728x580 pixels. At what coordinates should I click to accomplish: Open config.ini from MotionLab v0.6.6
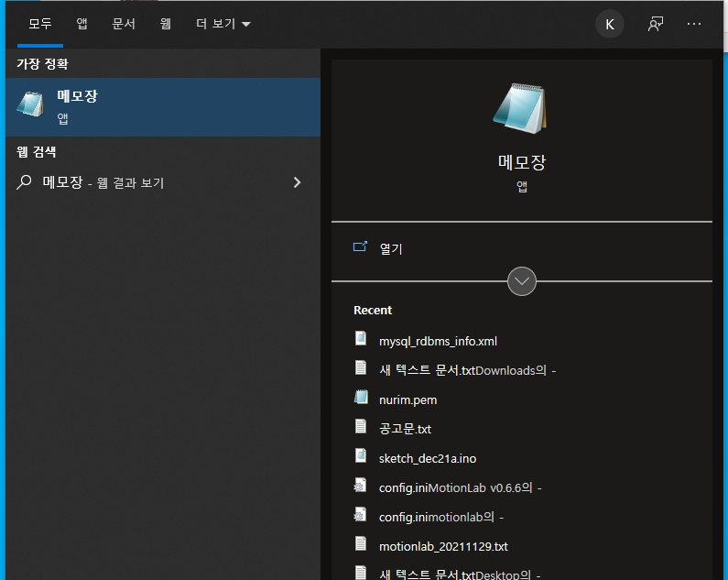(460, 488)
